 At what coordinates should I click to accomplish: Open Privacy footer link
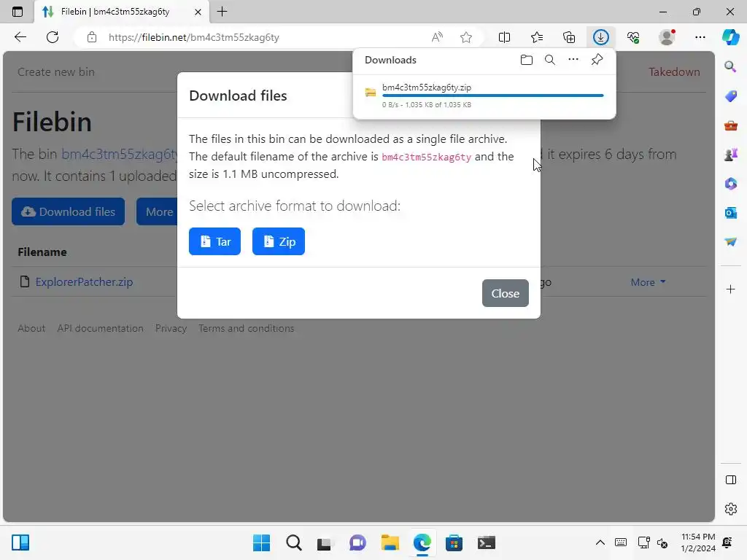171,328
